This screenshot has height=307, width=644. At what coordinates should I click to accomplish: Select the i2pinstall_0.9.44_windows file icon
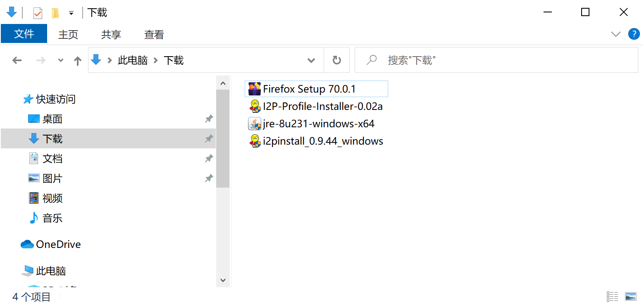click(255, 141)
